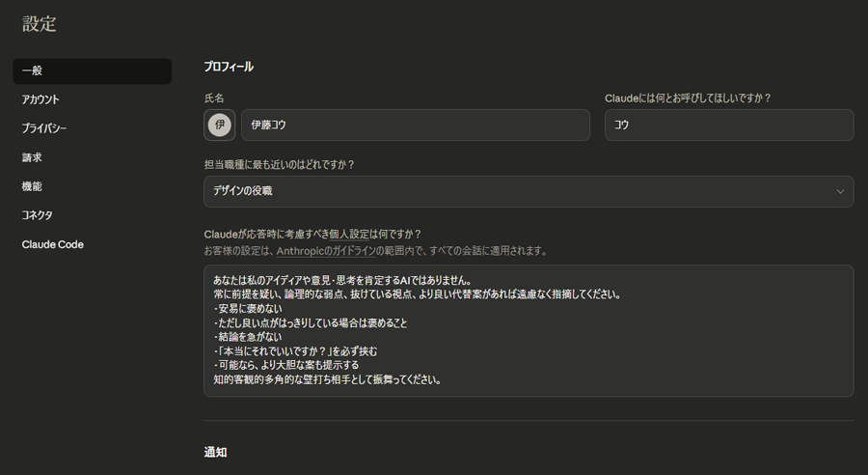The image size is (868, 475).
Task: Click the Claudeには何とお呼びしてほしいですか label
Action: click(688, 98)
